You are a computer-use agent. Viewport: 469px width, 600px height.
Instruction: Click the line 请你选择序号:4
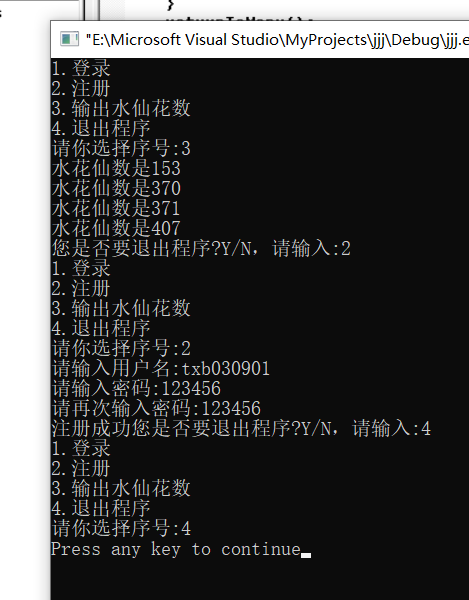click(x=121, y=528)
